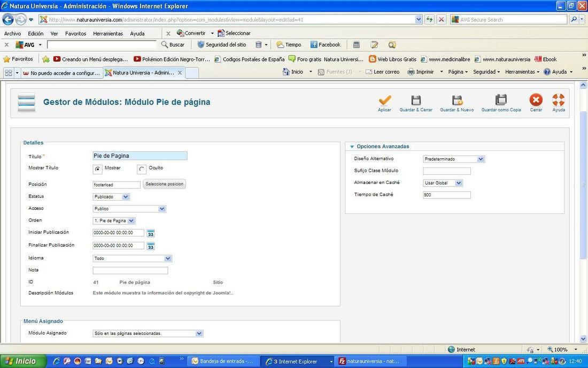Click Imprimir printer button

click(x=420, y=72)
